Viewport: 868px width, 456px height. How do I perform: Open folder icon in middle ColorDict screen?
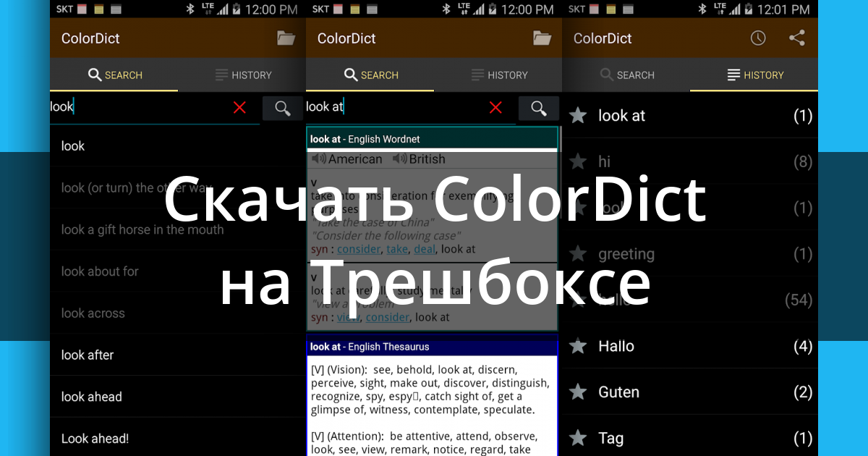point(542,38)
